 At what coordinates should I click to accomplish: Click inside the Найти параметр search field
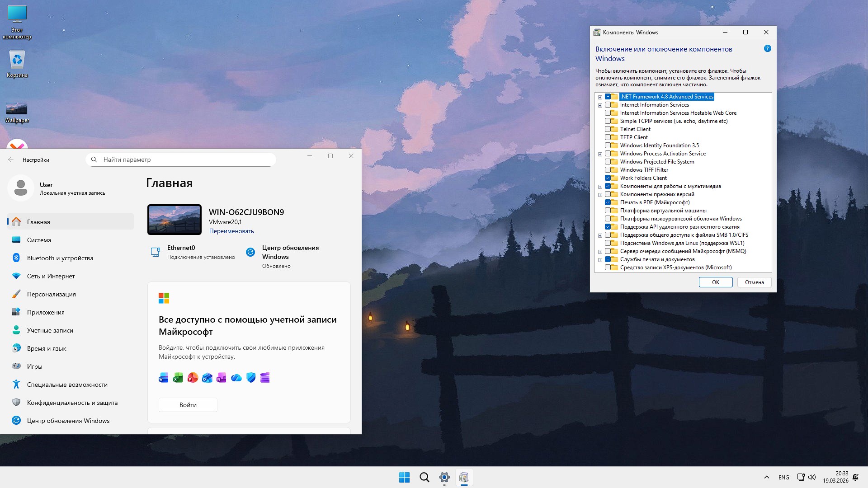[181, 160]
